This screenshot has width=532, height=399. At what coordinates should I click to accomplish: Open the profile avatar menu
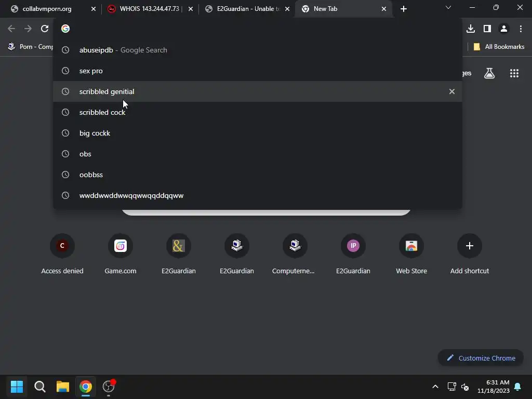504,29
